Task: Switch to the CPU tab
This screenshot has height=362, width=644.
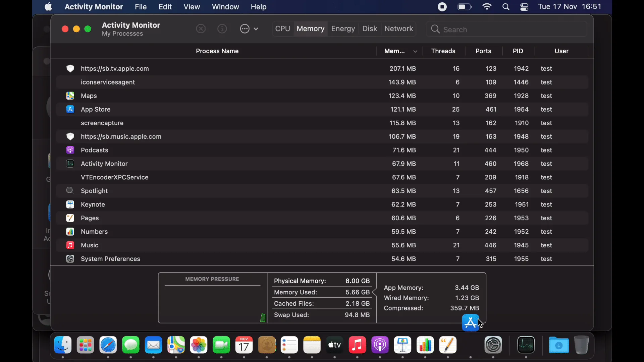Action: pyautogui.click(x=282, y=29)
